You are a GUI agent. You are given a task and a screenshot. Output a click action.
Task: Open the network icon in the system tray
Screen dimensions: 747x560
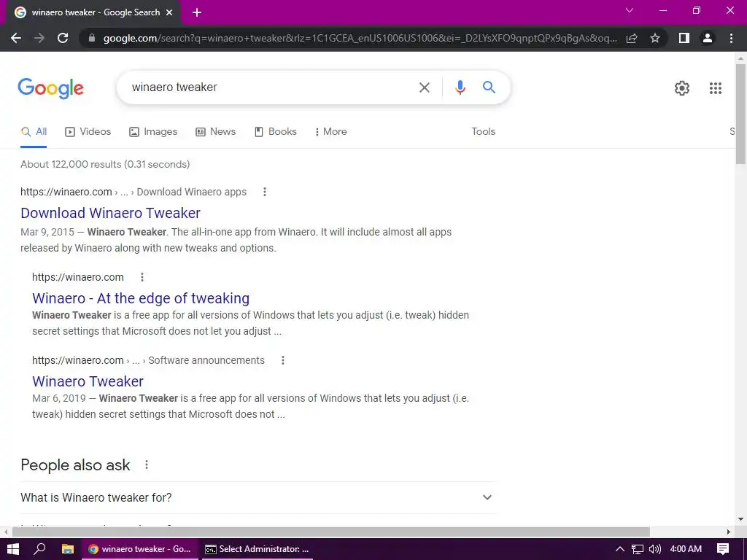638,549
